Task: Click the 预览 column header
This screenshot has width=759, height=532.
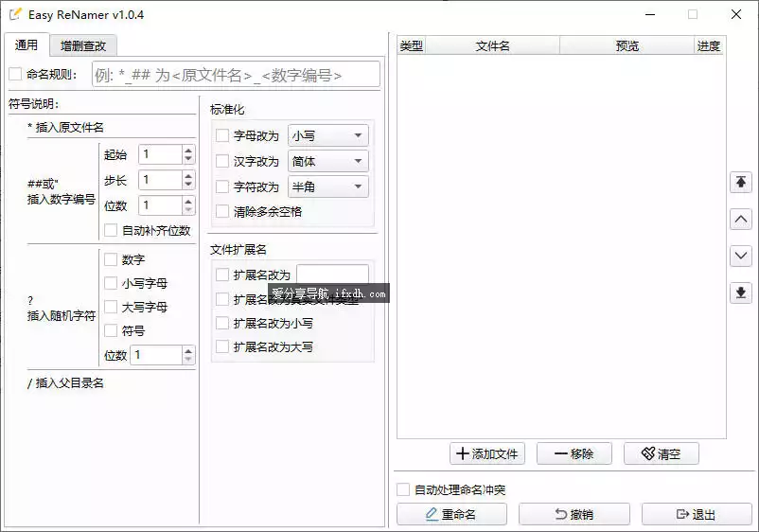Action: pyautogui.click(x=627, y=46)
